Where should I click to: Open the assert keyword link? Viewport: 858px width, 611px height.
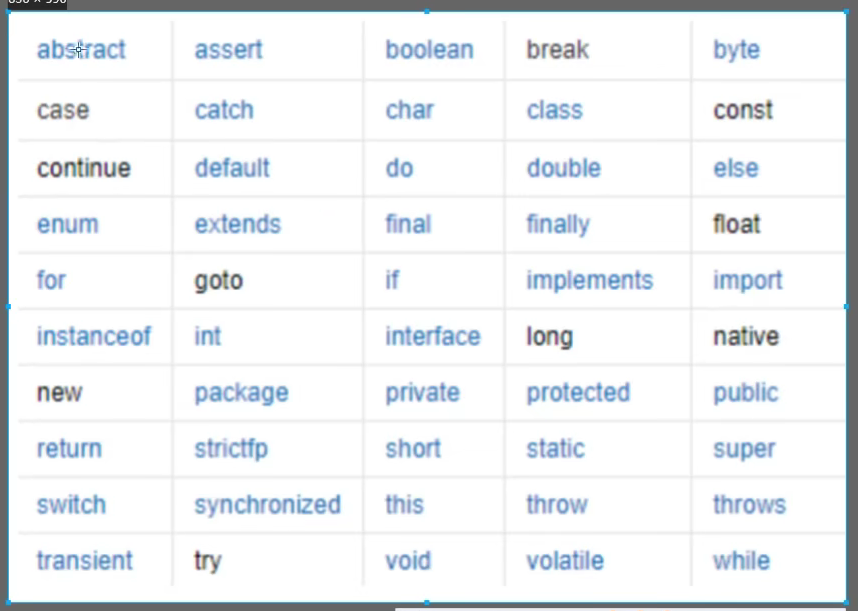pos(229,50)
